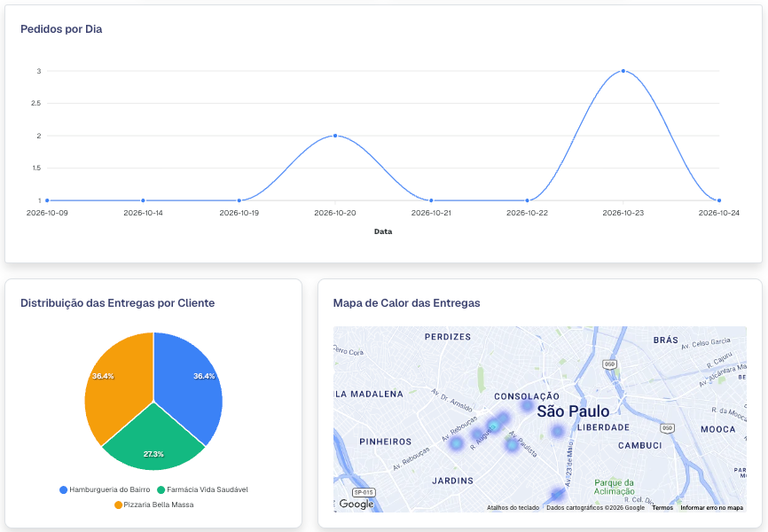Click the y-axis value 1.5
This screenshot has height=532, width=768.
35,168
